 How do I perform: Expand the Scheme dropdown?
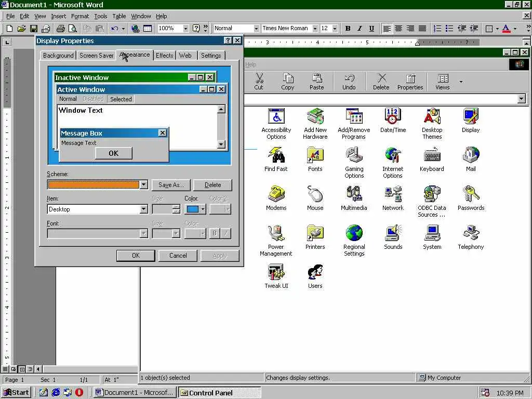(144, 184)
